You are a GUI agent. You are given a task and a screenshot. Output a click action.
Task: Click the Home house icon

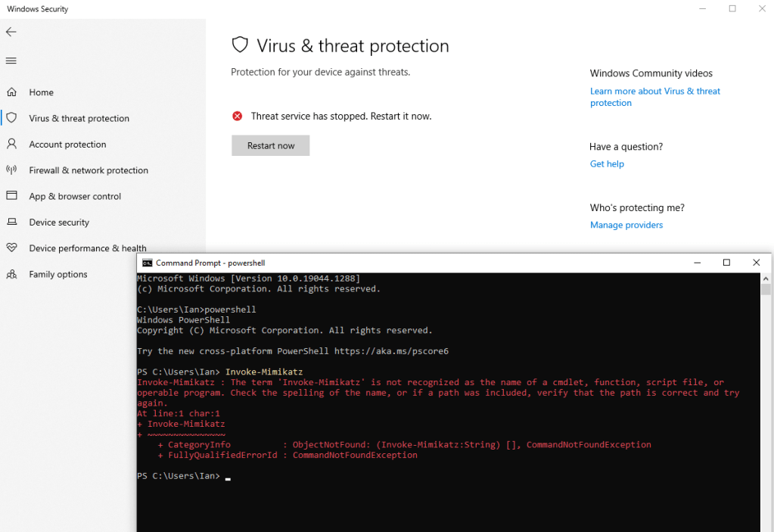point(11,92)
